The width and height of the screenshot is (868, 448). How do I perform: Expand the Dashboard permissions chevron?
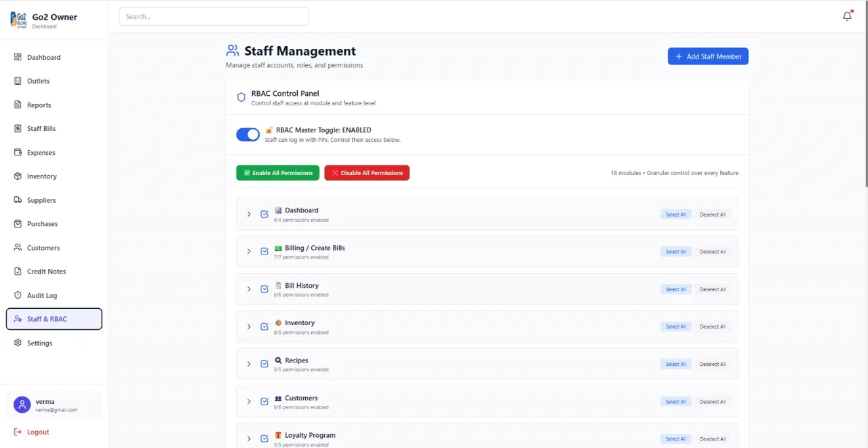(x=249, y=214)
